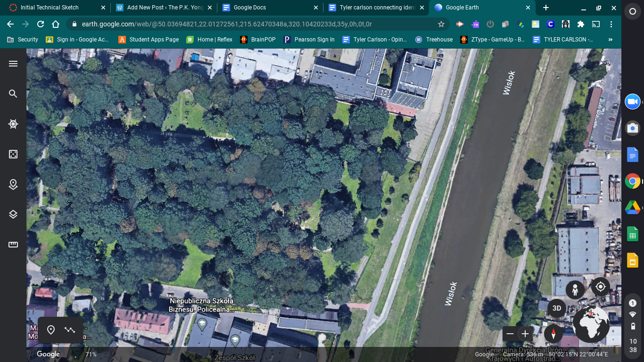This screenshot has height=362, width=644.
Task: Drop Pegman to enter Street View
Action: click(575, 290)
